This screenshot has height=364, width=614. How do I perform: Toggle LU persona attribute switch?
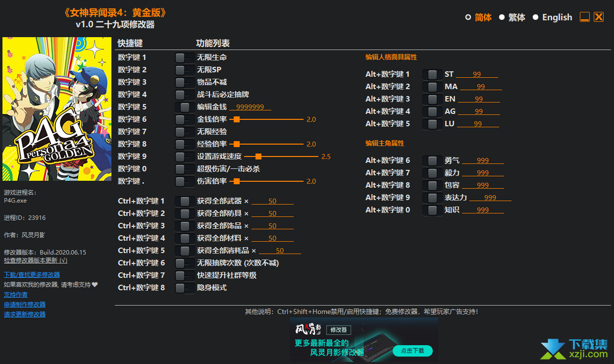coord(432,124)
